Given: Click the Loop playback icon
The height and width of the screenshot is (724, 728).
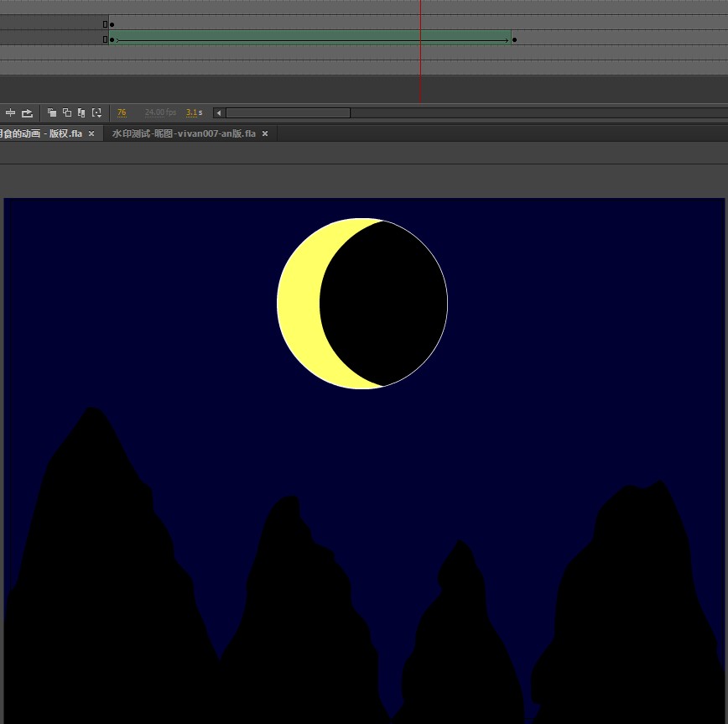Looking at the screenshot, I should pyautogui.click(x=27, y=112).
